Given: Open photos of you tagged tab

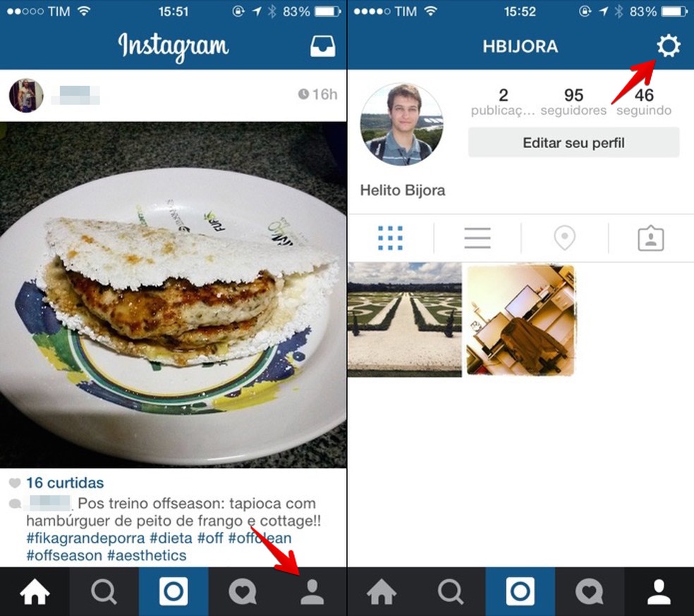Looking at the screenshot, I should [650, 238].
